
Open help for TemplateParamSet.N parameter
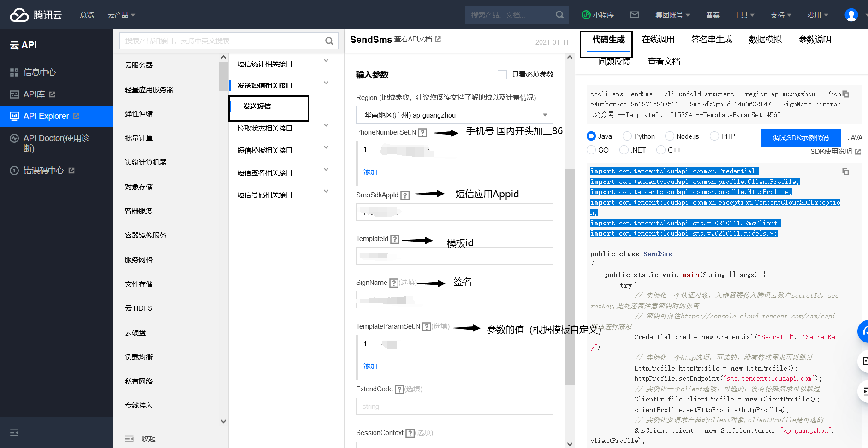[x=427, y=327]
